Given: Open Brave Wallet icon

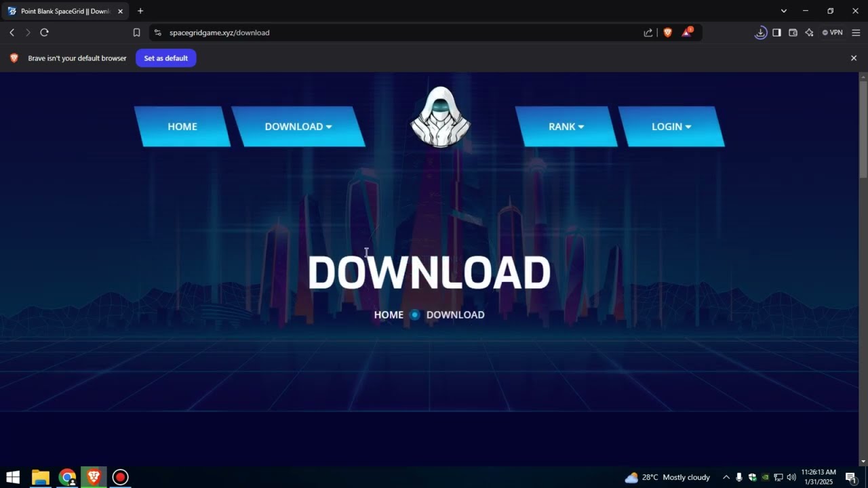Looking at the screenshot, I should tap(793, 33).
